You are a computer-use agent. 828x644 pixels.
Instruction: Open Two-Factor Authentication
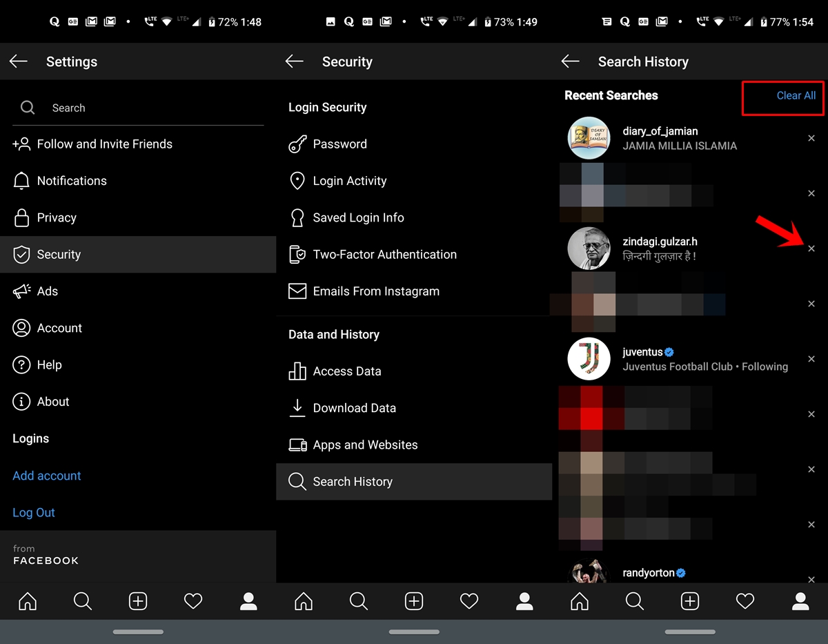click(414, 254)
